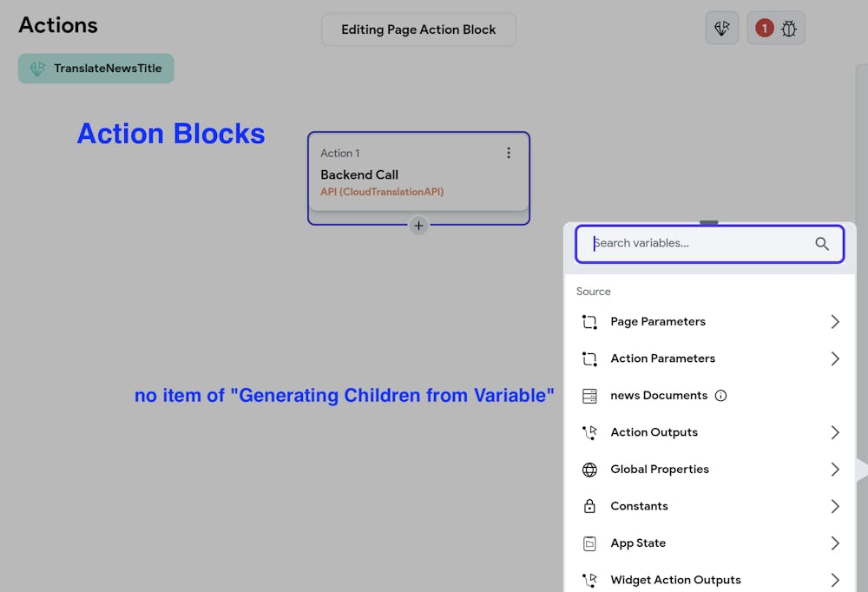Click the Widget Action Outputs icon
Image resolution: width=868 pixels, height=592 pixels.
(590, 579)
